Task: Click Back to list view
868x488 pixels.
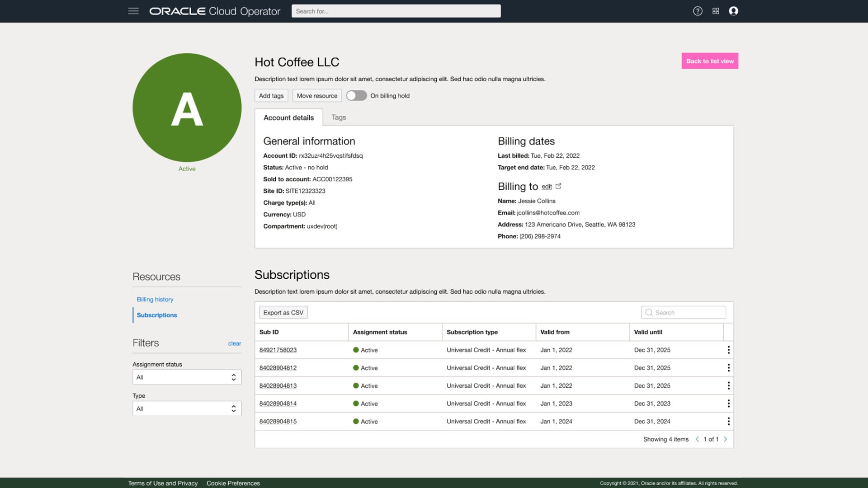Action: [709, 61]
